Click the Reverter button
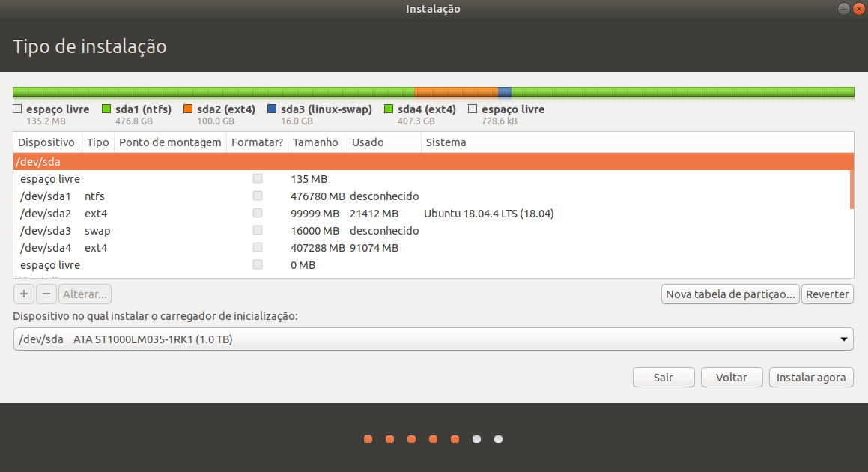 [x=827, y=294]
